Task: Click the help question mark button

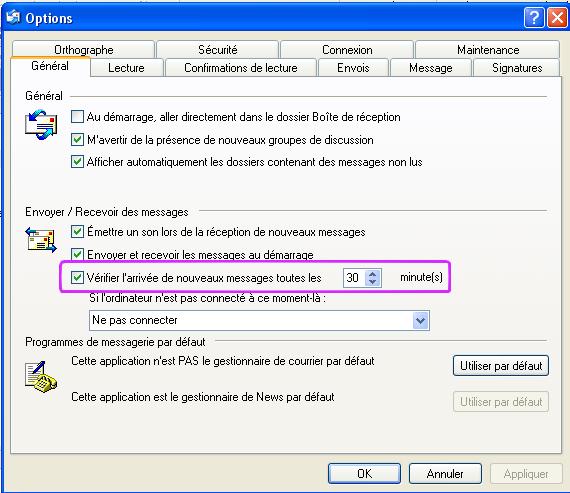Action: pos(534,17)
